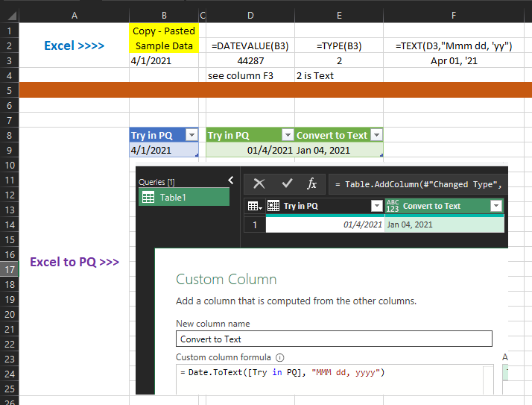This screenshot has height=405, width=532.
Task: Click Power Query preview cell 01/4/2021
Action: (325, 225)
